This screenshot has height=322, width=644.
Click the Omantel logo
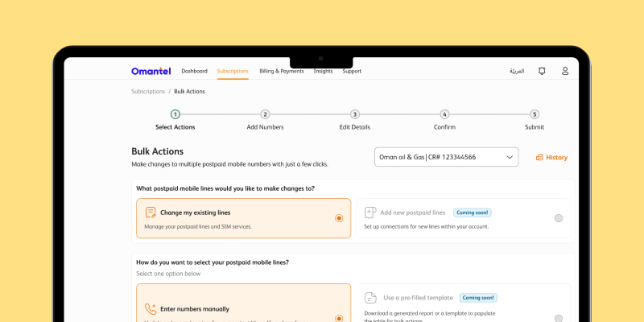tap(151, 71)
